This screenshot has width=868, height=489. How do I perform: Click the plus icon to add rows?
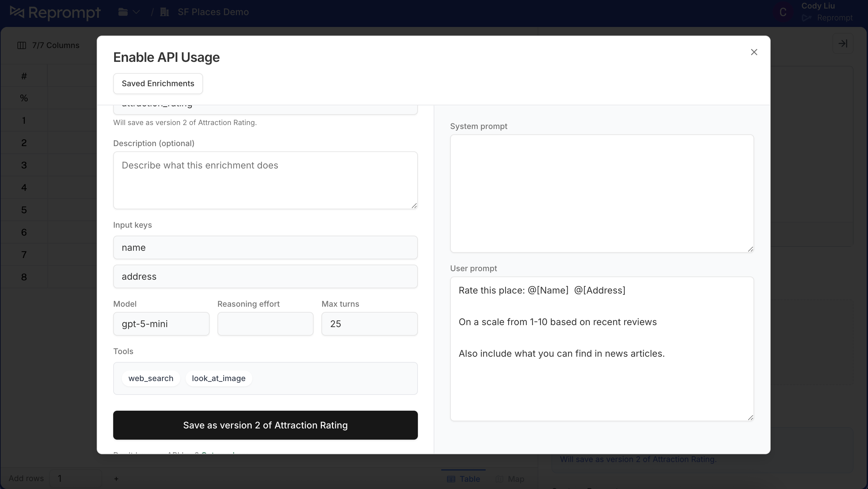(116, 478)
